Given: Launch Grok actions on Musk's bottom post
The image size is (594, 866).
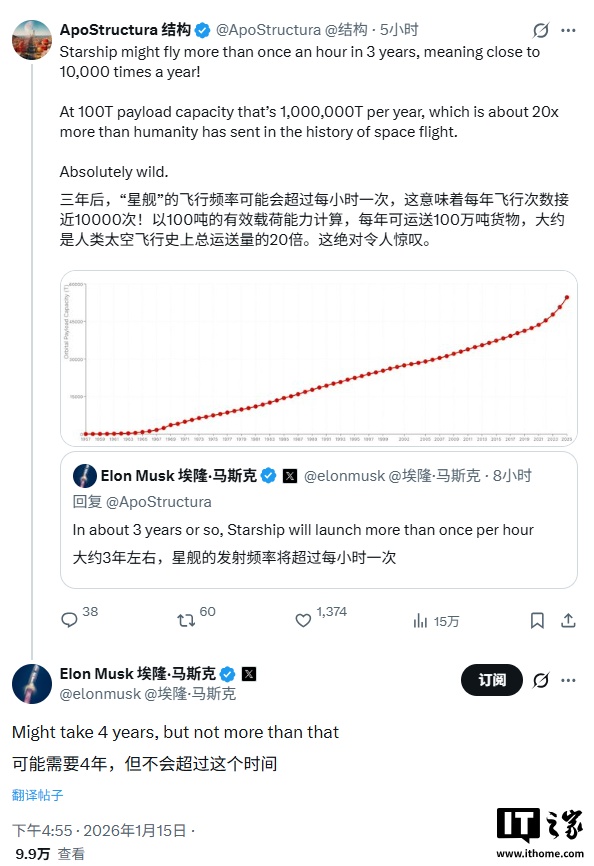Looking at the screenshot, I should 541,680.
